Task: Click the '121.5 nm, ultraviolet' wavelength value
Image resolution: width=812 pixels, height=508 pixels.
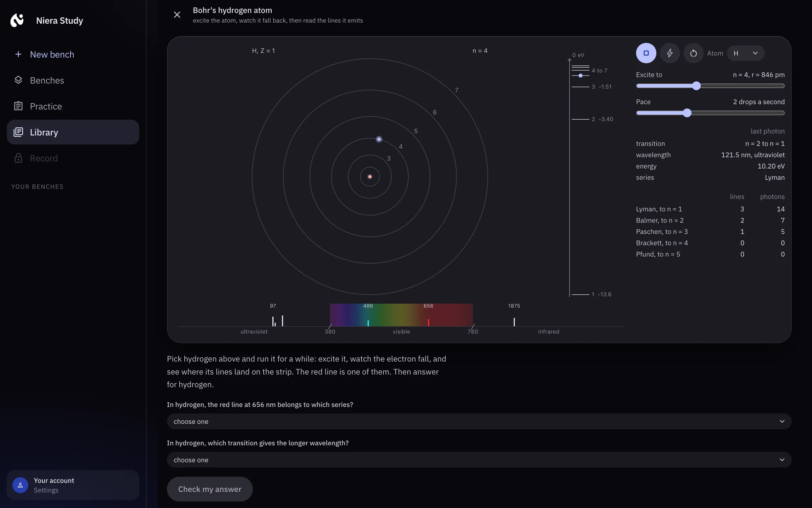Action: [753, 155]
